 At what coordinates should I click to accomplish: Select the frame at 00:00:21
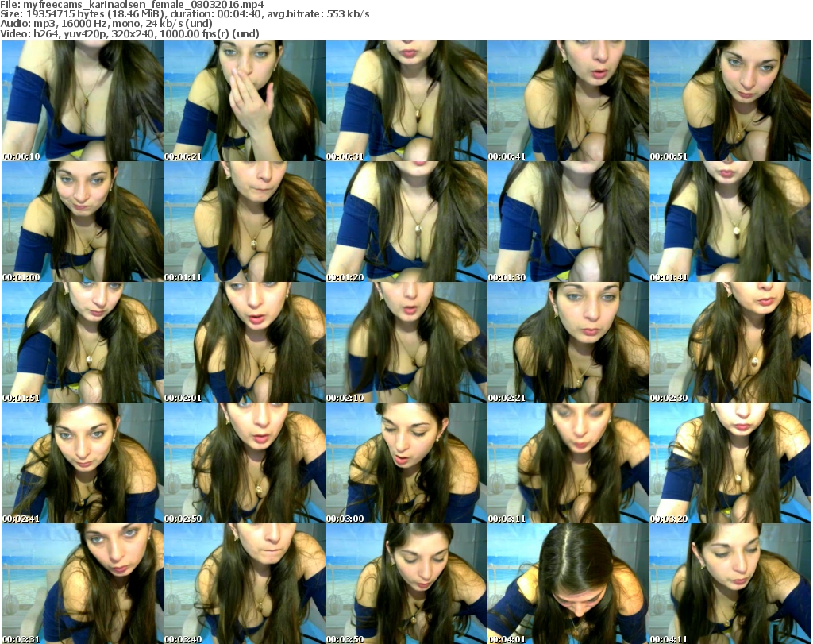pyautogui.click(x=245, y=101)
